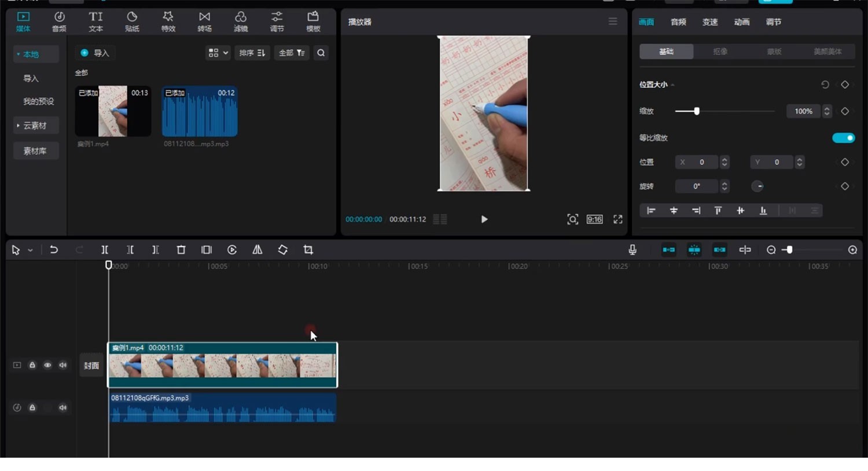Open the 特效 effects tab

pos(168,21)
